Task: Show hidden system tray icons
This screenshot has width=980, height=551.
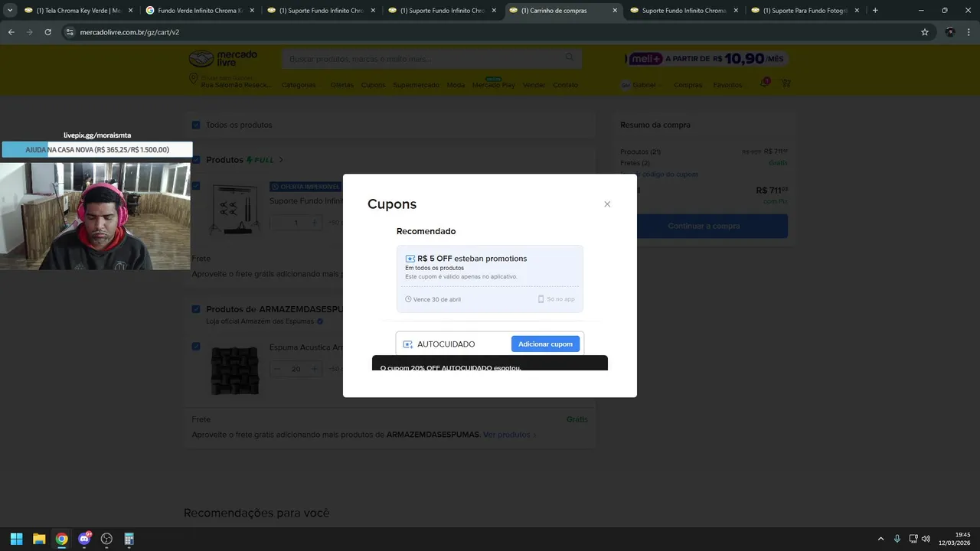Action: pyautogui.click(x=880, y=539)
